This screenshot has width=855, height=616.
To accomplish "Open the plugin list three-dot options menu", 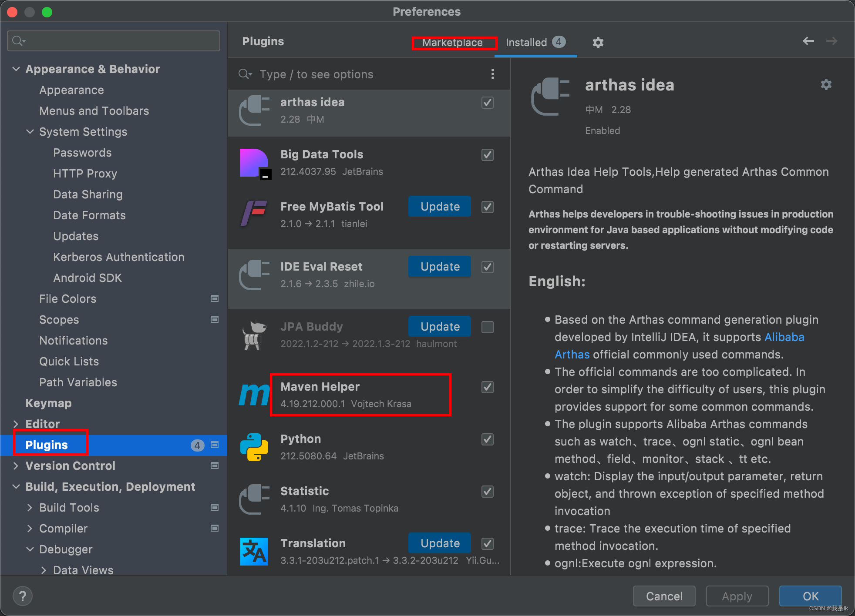I will pyautogui.click(x=492, y=74).
